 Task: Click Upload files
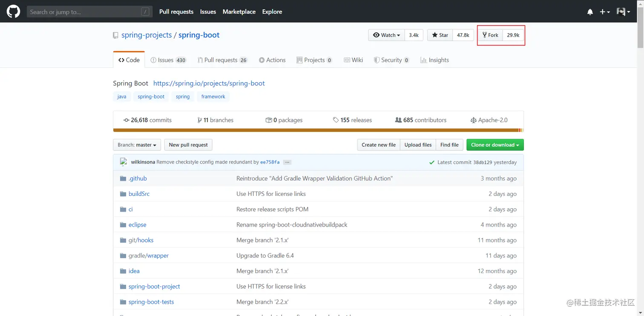point(418,145)
